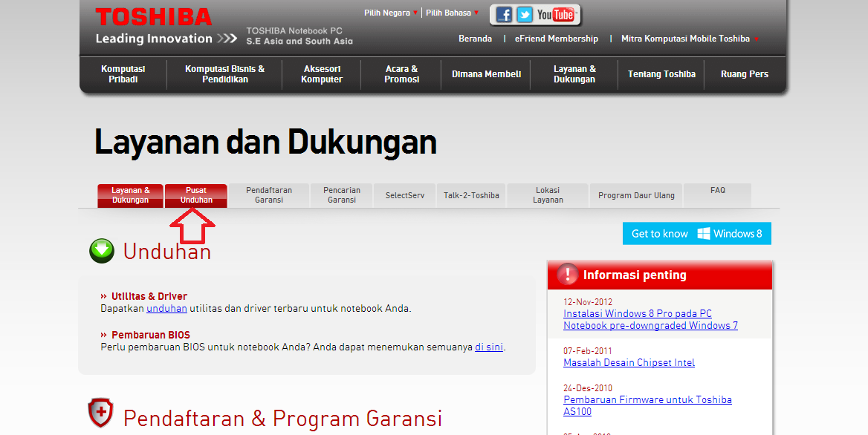Open the Facebook icon link
The image size is (868, 435).
pos(504,14)
